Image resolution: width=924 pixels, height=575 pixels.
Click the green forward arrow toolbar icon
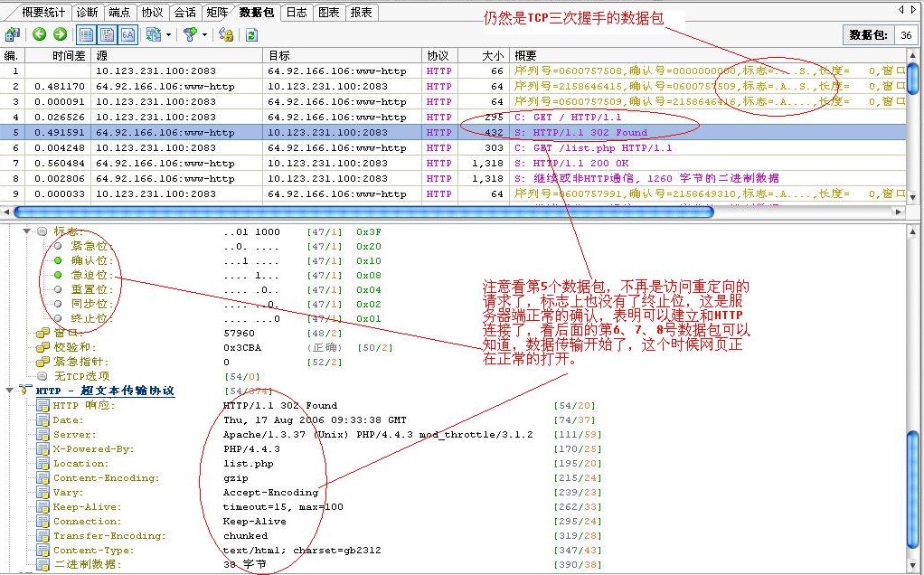(60, 34)
